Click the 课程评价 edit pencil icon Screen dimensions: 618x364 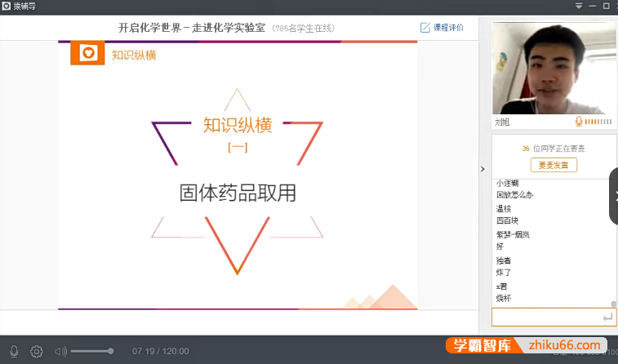(x=425, y=28)
